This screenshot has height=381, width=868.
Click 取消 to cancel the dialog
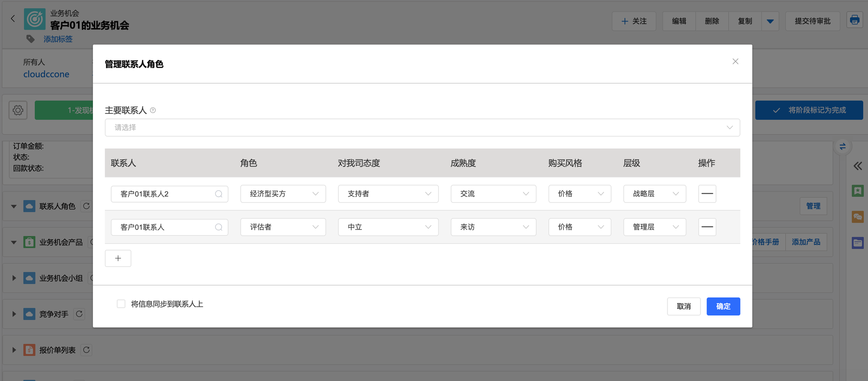(x=684, y=306)
